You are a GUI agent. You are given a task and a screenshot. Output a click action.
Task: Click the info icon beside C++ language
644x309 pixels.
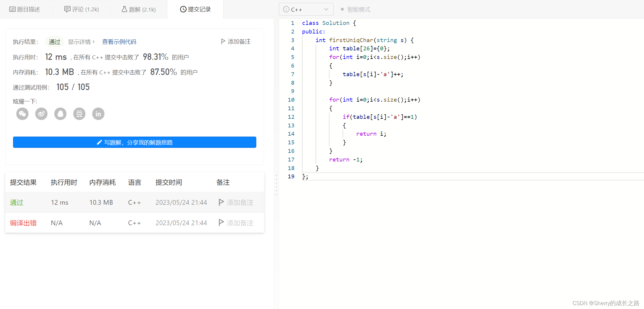coord(286,9)
